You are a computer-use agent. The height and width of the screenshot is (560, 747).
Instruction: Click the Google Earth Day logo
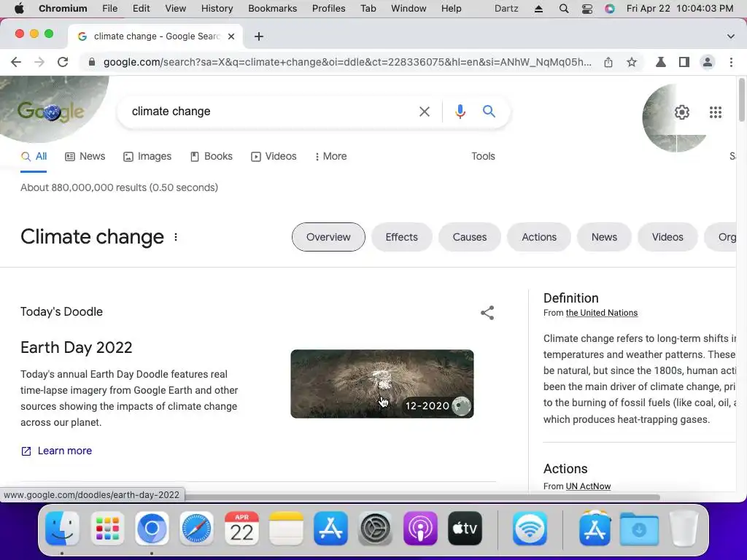(50, 112)
